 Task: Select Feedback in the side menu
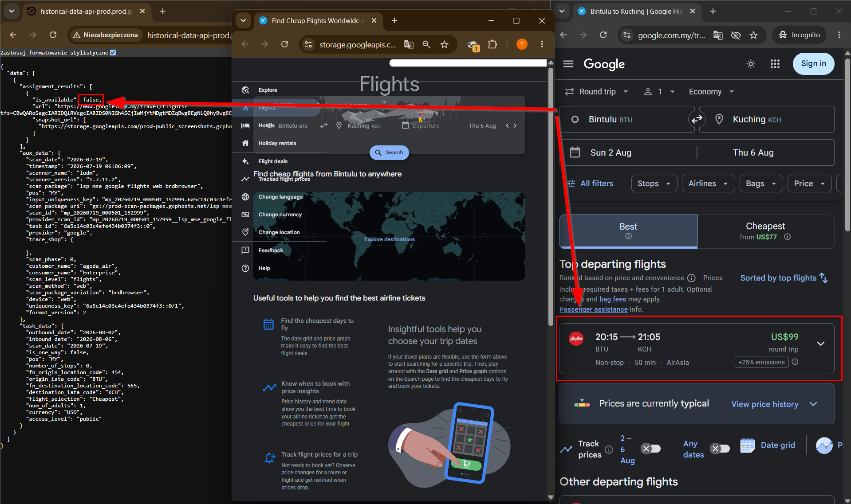[271, 250]
